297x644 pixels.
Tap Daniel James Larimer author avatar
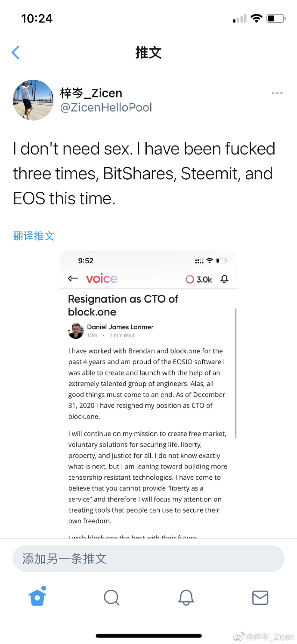coord(76,331)
